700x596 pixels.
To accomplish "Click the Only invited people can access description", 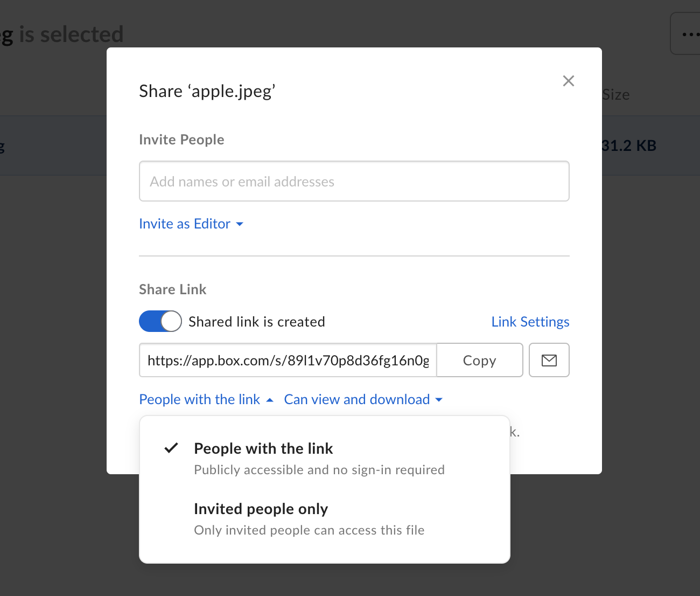I will click(x=309, y=530).
